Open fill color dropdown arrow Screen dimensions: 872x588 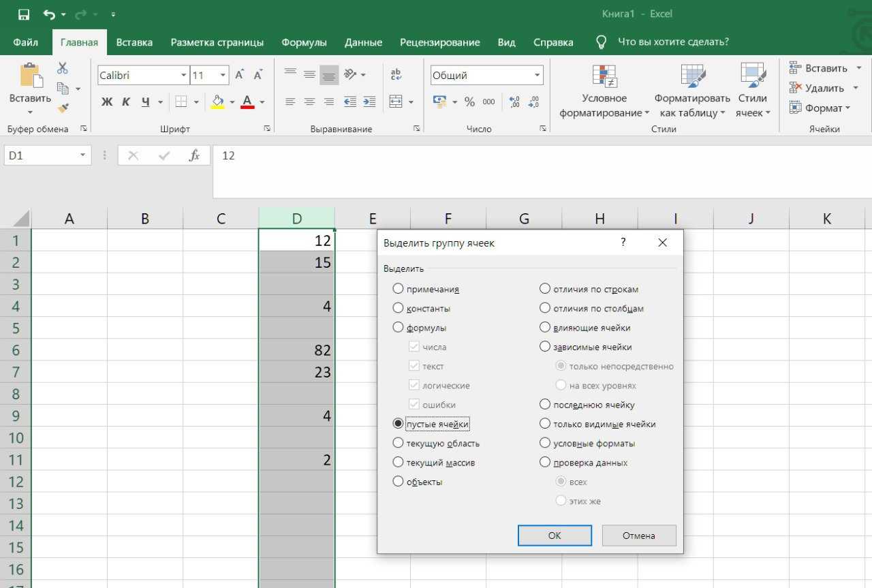[x=232, y=102]
